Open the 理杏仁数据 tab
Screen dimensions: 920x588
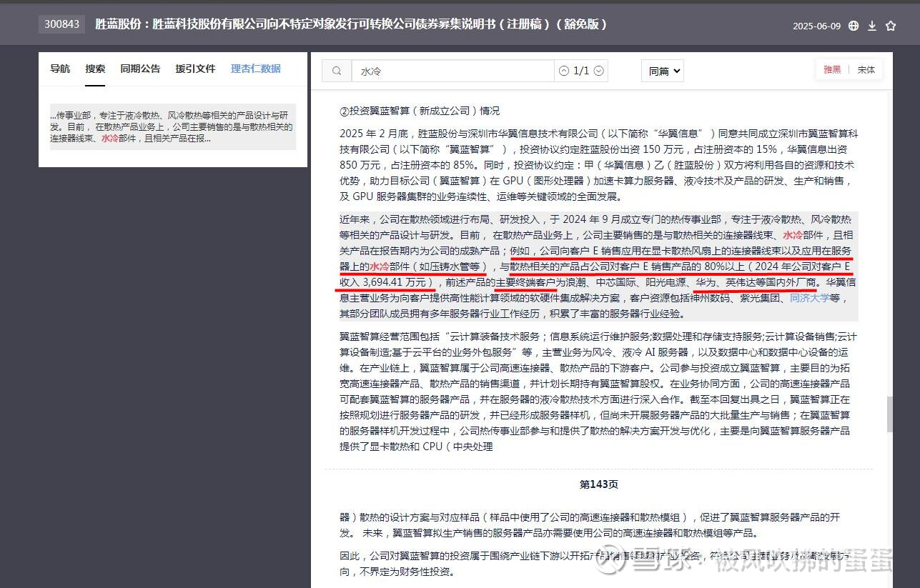point(256,69)
